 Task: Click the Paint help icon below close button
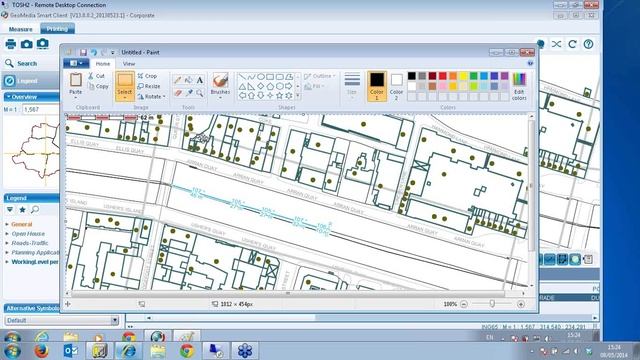click(530, 63)
